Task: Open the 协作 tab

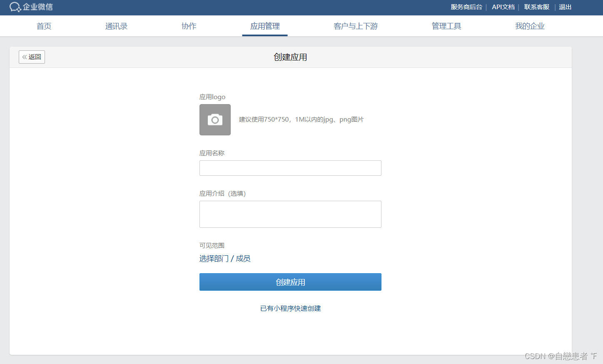Action: (x=189, y=26)
